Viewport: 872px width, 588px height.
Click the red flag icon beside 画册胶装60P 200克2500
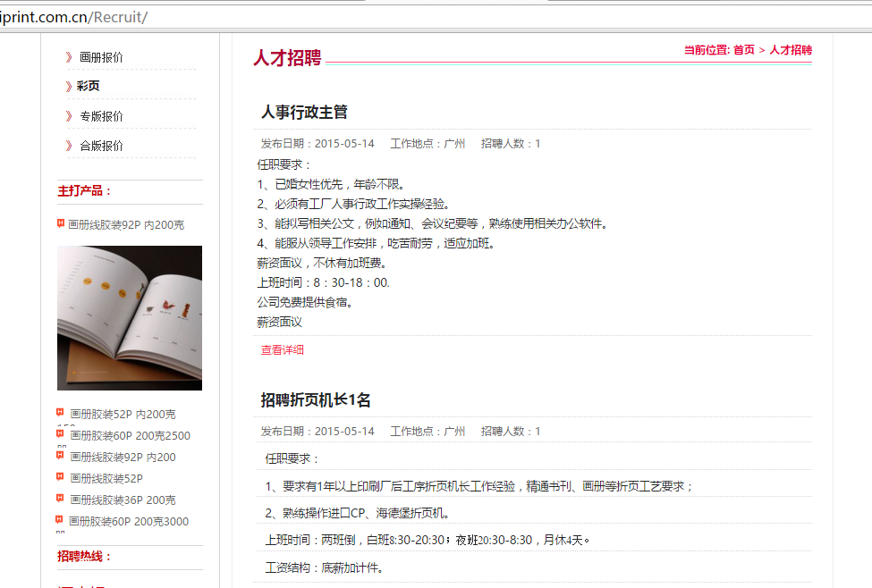pyautogui.click(x=60, y=433)
